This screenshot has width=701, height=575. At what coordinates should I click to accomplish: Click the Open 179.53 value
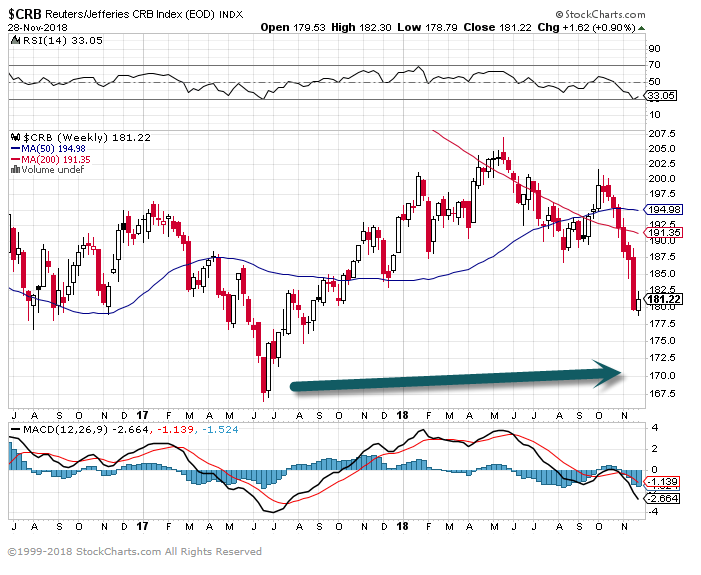[293, 27]
